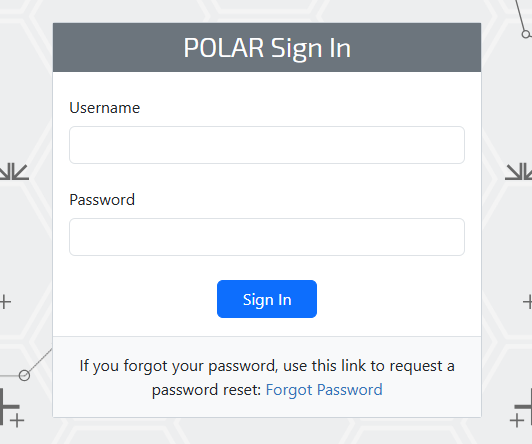
Task: Click the large bold plus at bottom-left
Action: tap(8, 406)
